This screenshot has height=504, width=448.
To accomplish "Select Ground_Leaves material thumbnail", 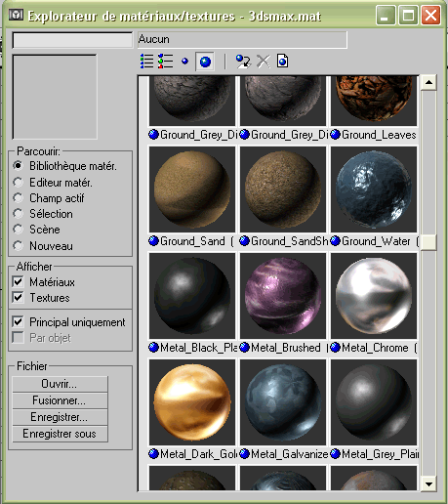I will click(374, 101).
